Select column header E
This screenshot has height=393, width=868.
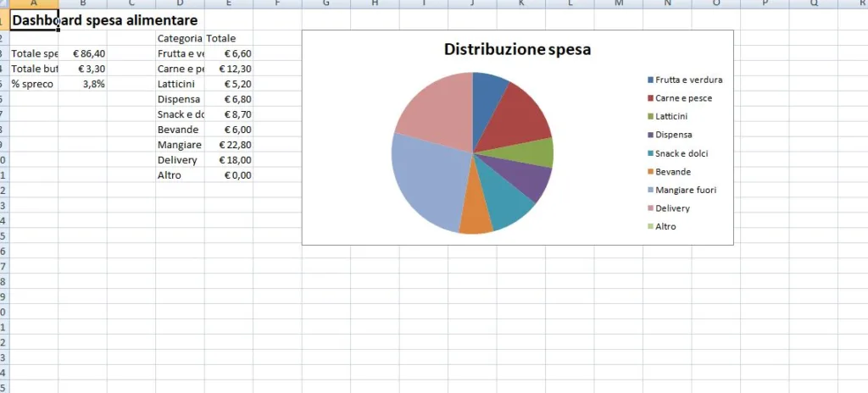pyautogui.click(x=229, y=4)
